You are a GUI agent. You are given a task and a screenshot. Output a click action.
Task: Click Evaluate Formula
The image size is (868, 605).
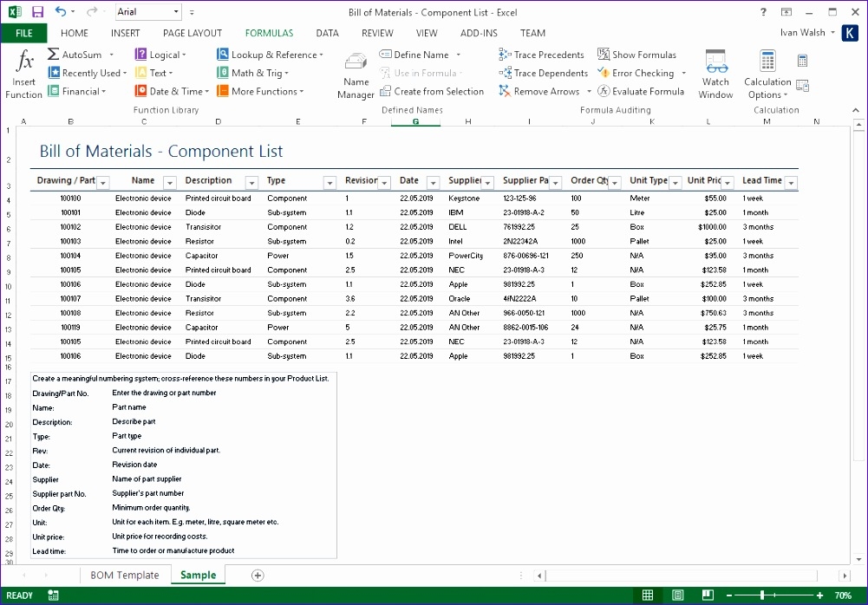click(x=642, y=91)
